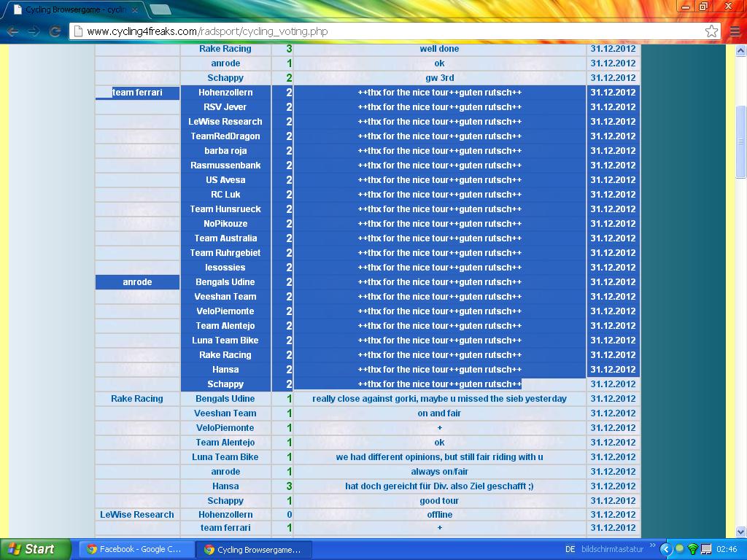Click highlighted Hohenzollern team row
The height and width of the screenshot is (560, 747).
pos(225,93)
